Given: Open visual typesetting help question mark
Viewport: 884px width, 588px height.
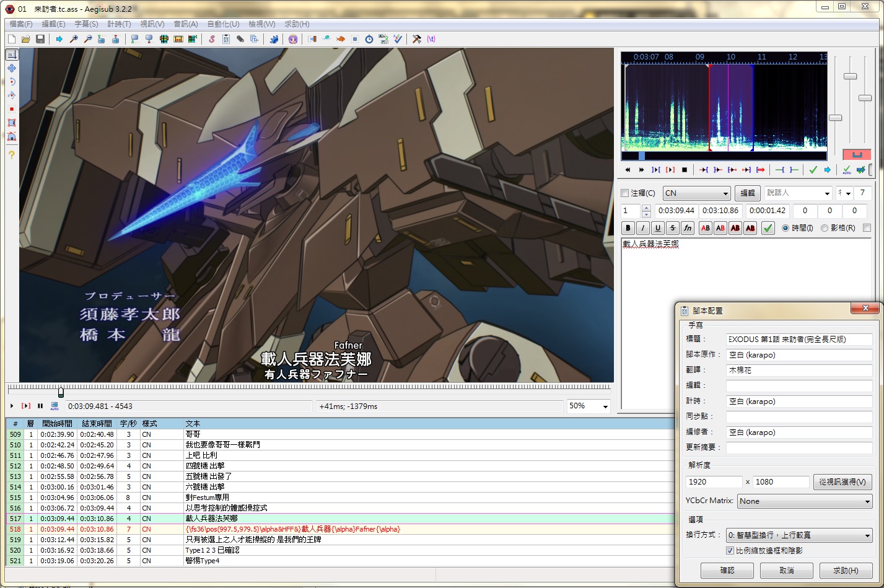Looking at the screenshot, I should [x=11, y=155].
